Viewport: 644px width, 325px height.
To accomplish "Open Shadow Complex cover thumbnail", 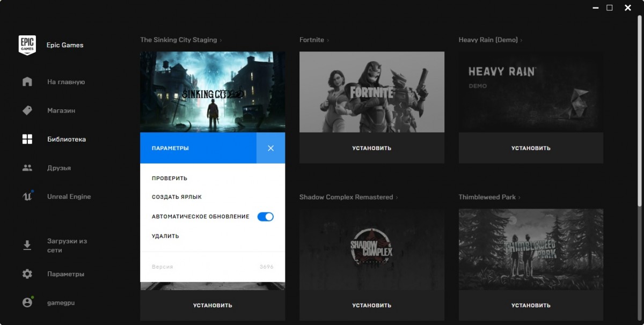I will [x=372, y=249].
